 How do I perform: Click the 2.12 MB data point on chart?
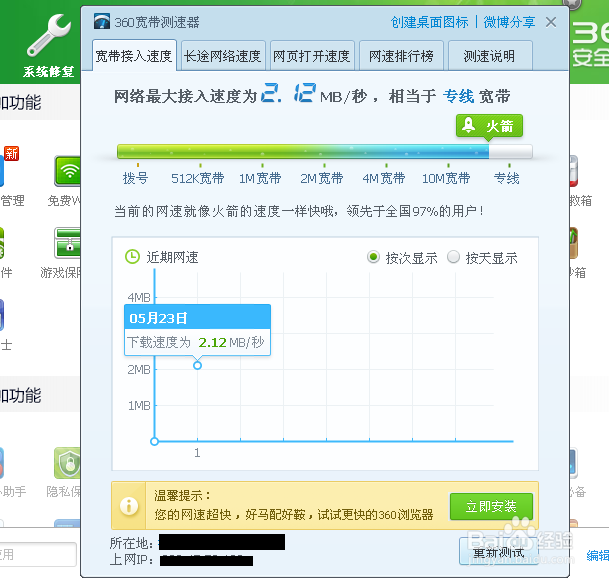197,365
